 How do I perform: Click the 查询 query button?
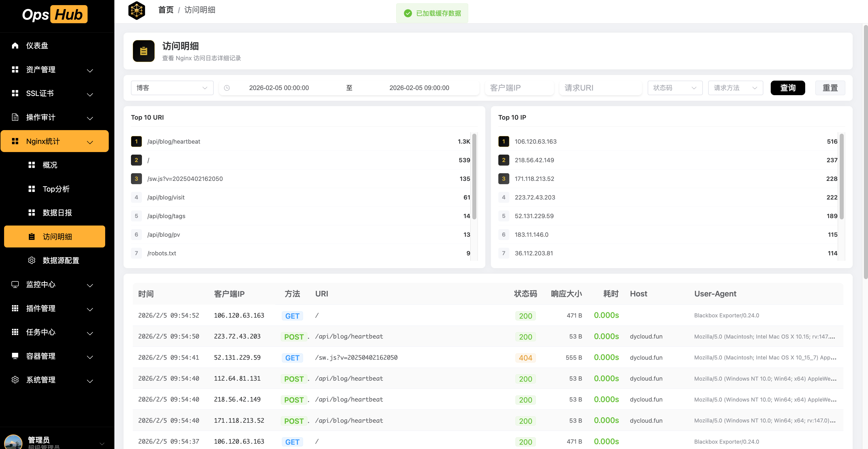(788, 88)
